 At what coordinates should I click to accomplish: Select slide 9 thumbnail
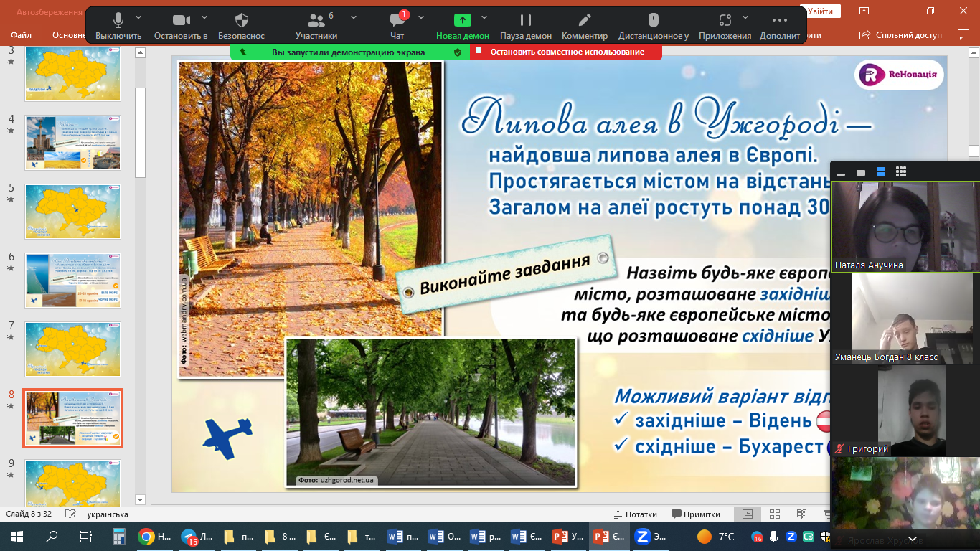coord(73,484)
